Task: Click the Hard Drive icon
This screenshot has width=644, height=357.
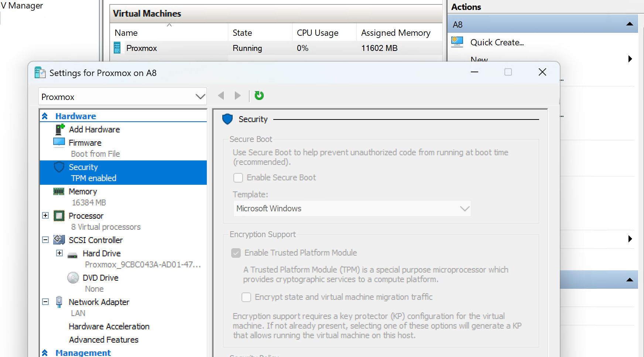Action: [73, 255]
